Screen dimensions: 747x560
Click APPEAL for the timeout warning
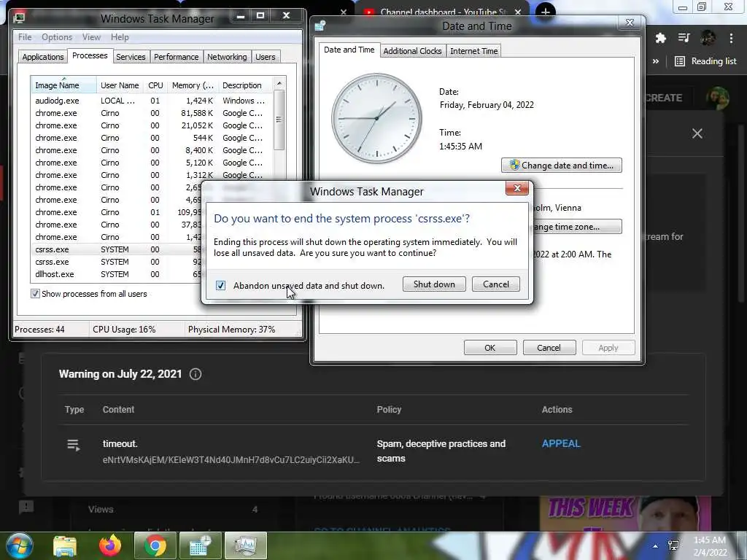pos(561,443)
